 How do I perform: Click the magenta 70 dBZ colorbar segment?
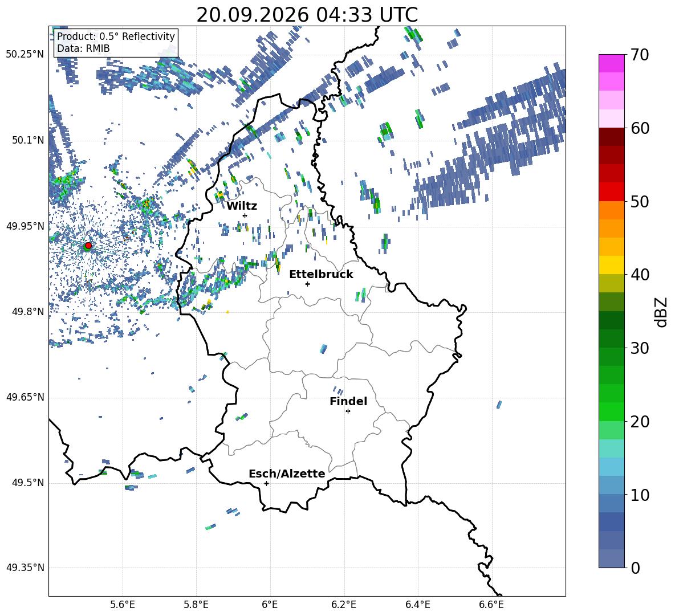pyautogui.click(x=611, y=63)
